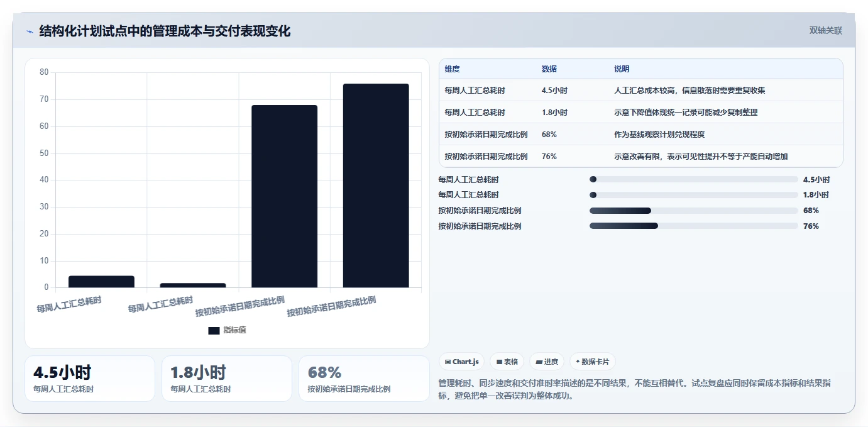Click the 1.8小时 cell in the table
Image resolution: width=868 pixels, height=427 pixels.
[554, 113]
